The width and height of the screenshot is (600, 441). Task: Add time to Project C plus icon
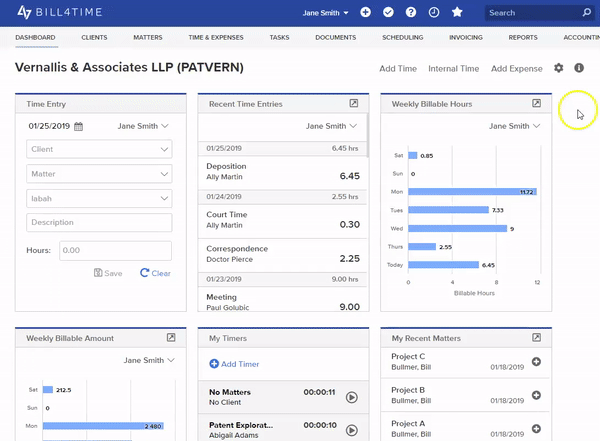pos(536,361)
